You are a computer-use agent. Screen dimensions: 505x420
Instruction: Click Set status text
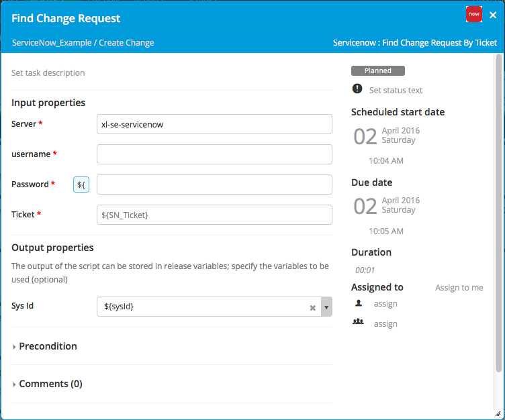[396, 91]
